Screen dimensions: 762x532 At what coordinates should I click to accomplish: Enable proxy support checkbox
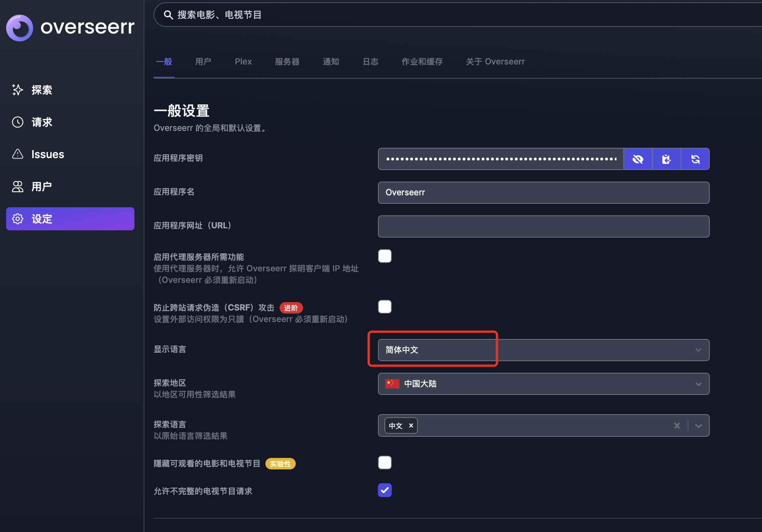(384, 256)
